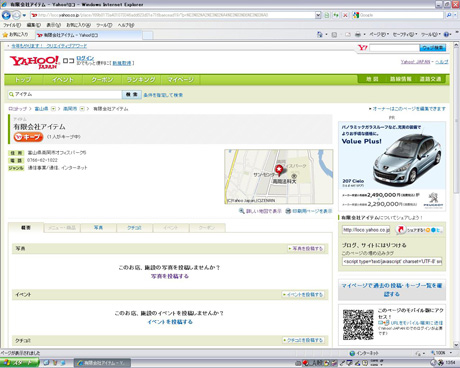Click the blue ウェブ検索 button
This screenshot has height=368, width=460.
click(x=432, y=48)
